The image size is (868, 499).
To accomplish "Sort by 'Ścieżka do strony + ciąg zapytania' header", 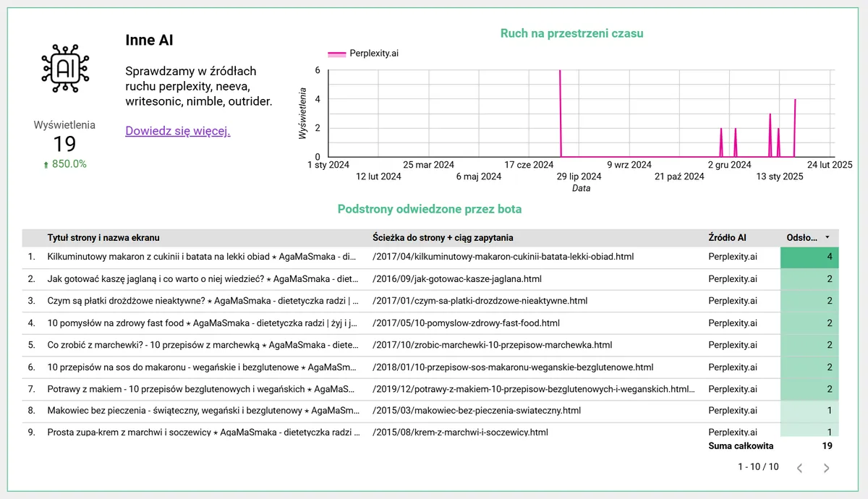I will 443,237.
